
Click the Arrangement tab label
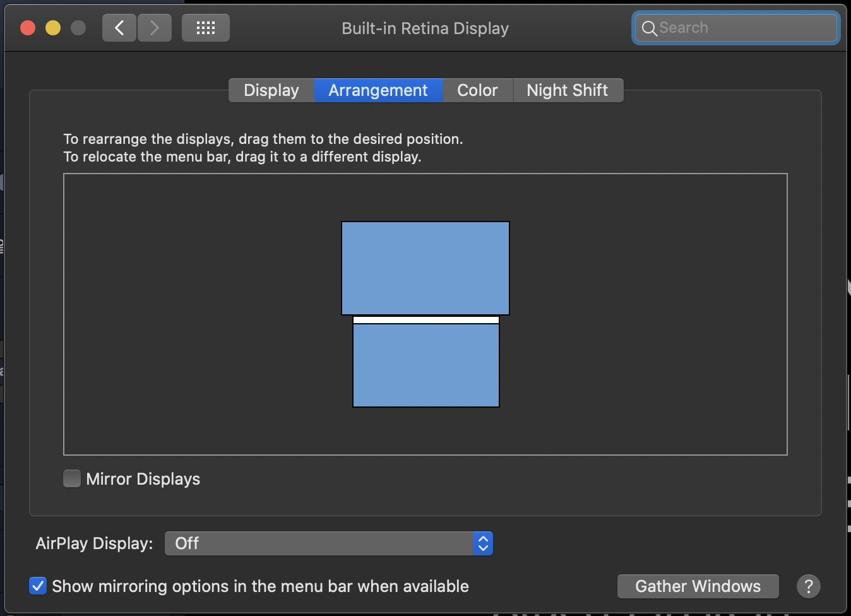[x=378, y=90]
